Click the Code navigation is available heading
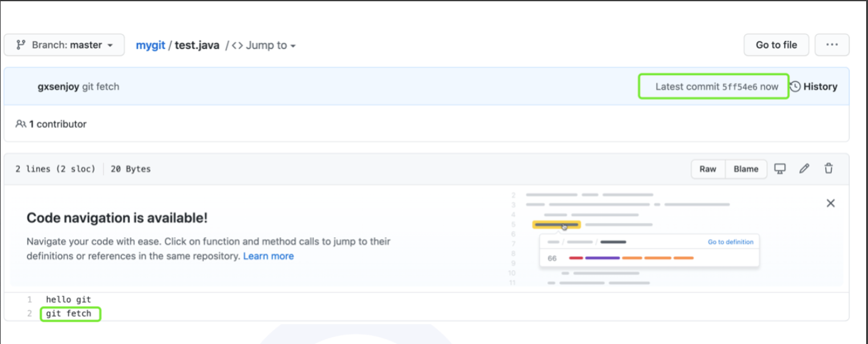The height and width of the screenshot is (344, 868). [x=117, y=218]
